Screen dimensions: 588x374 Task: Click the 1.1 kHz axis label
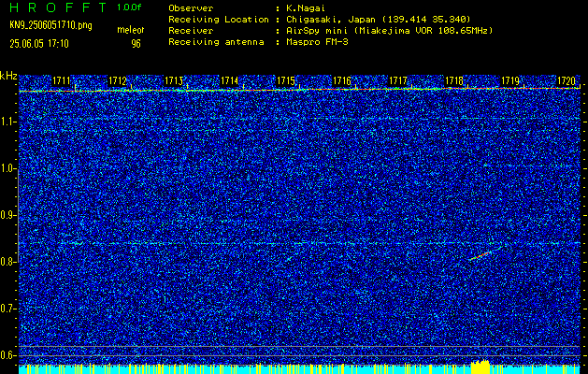tap(7, 122)
